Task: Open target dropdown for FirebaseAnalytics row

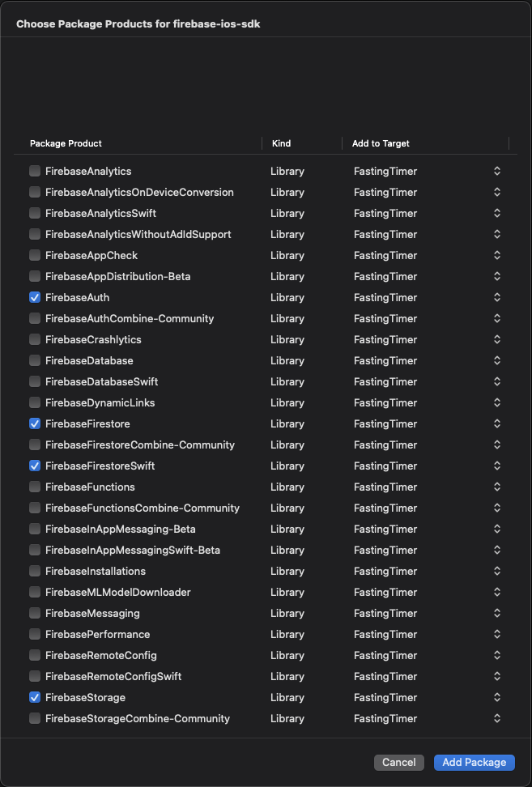Action: coord(497,171)
